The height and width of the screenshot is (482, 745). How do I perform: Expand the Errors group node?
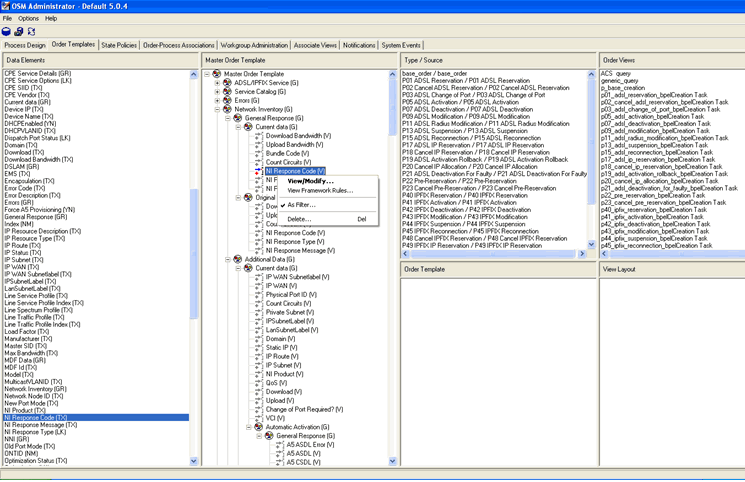(217, 100)
